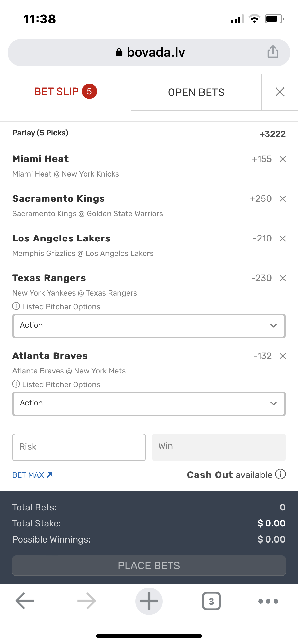
Task: Remove Texas Rangers pick from slip
Action: (x=282, y=278)
